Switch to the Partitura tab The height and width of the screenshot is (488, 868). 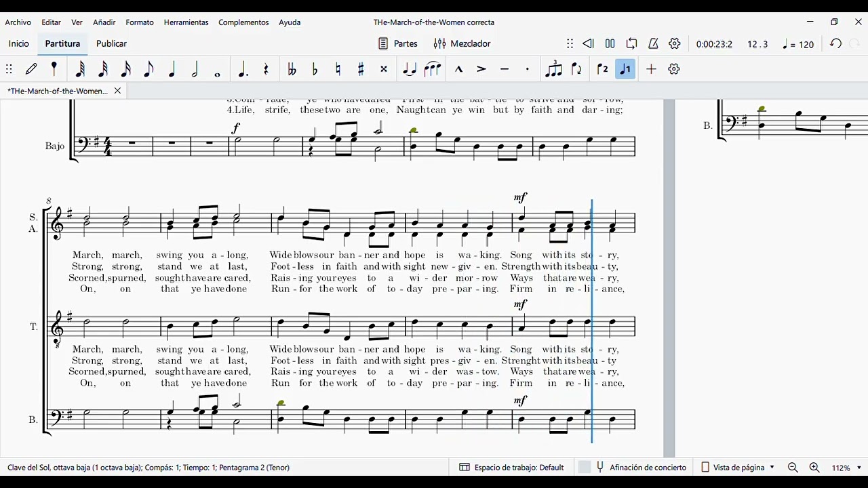pos(62,43)
